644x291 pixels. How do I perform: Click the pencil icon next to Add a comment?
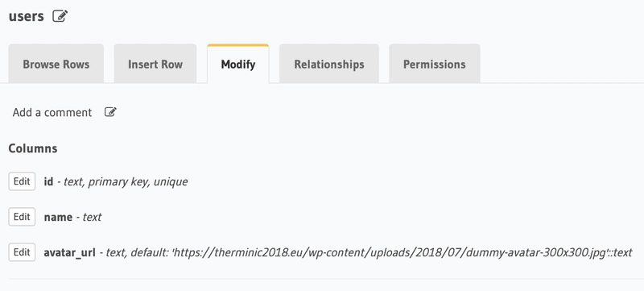[x=110, y=112]
